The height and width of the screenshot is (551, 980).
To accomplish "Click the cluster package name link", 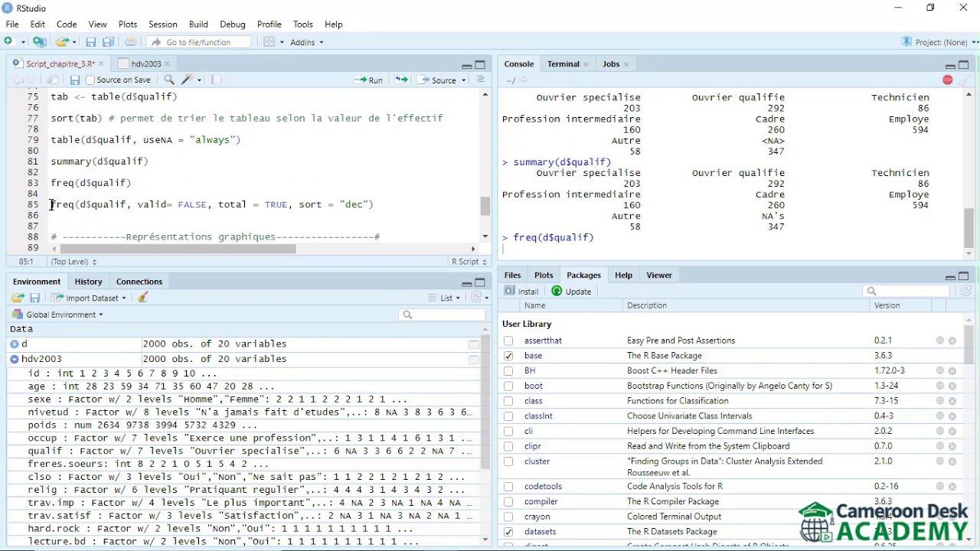I will coord(537,461).
